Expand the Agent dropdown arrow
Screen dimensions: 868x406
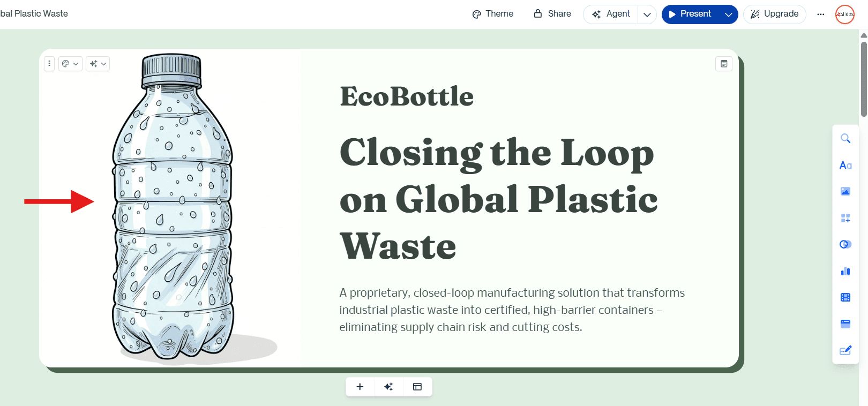point(647,14)
